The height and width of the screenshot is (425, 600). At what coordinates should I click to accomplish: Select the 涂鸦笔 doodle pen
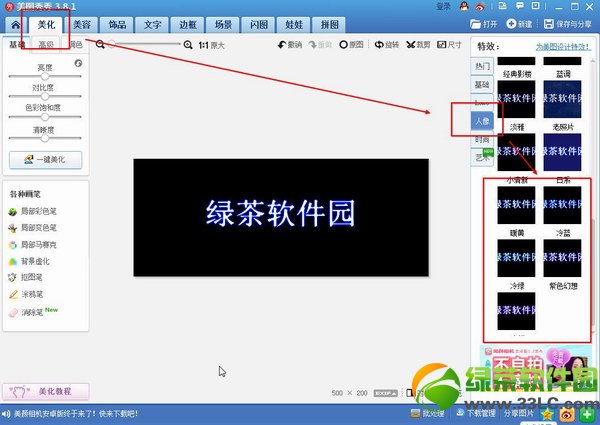(x=26, y=295)
